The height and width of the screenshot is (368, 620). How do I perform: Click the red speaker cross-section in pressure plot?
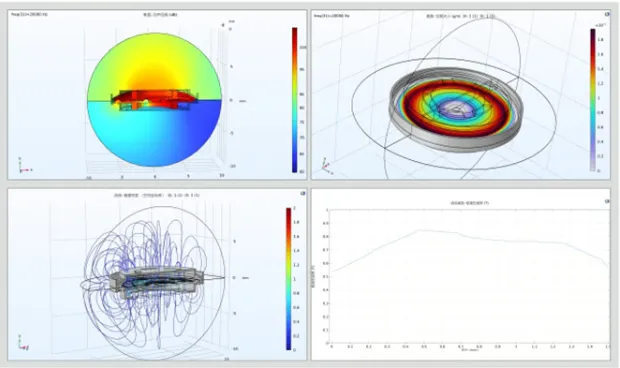[154, 100]
